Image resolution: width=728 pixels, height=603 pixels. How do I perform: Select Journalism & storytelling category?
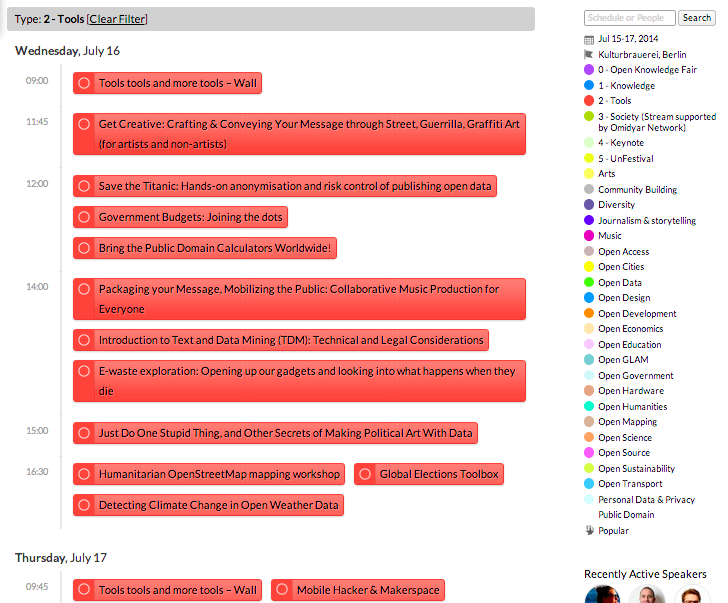[x=647, y=220]
